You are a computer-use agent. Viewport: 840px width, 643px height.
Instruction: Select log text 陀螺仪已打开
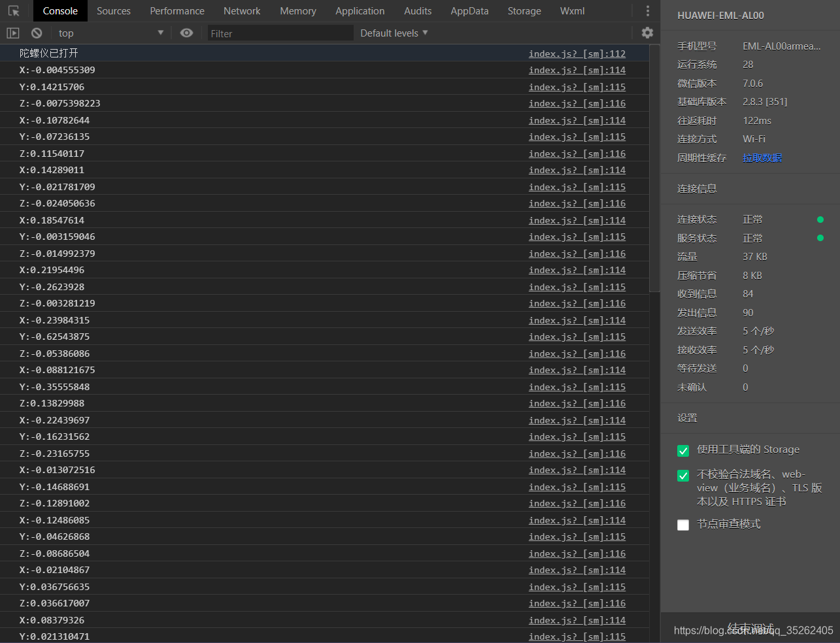49,53
